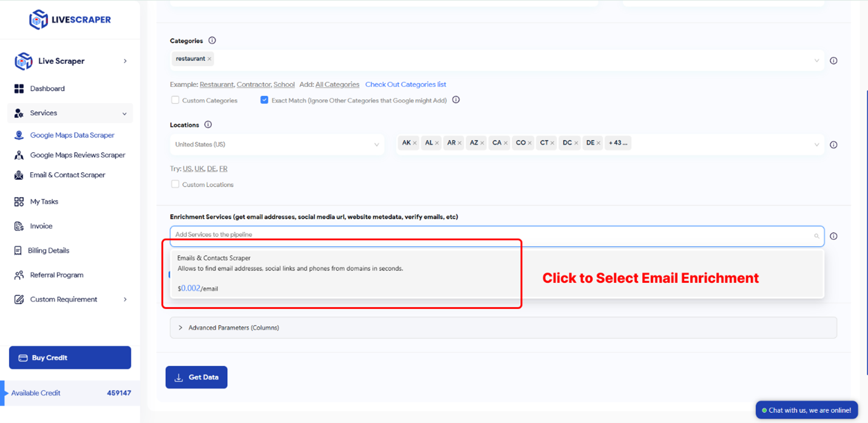868x423 pixels.
Task: Expand the Live Scraper sidebar chevron
Action: coord(125,61)
